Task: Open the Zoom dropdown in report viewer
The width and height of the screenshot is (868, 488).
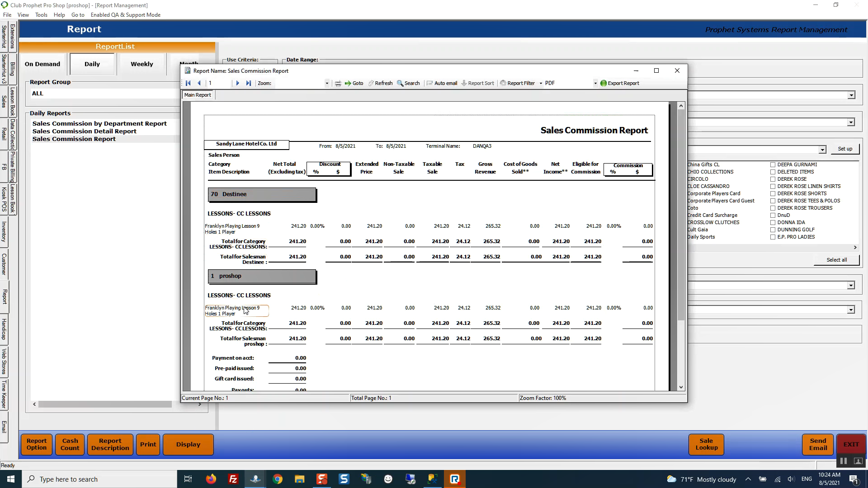Action: click(327, 83)
